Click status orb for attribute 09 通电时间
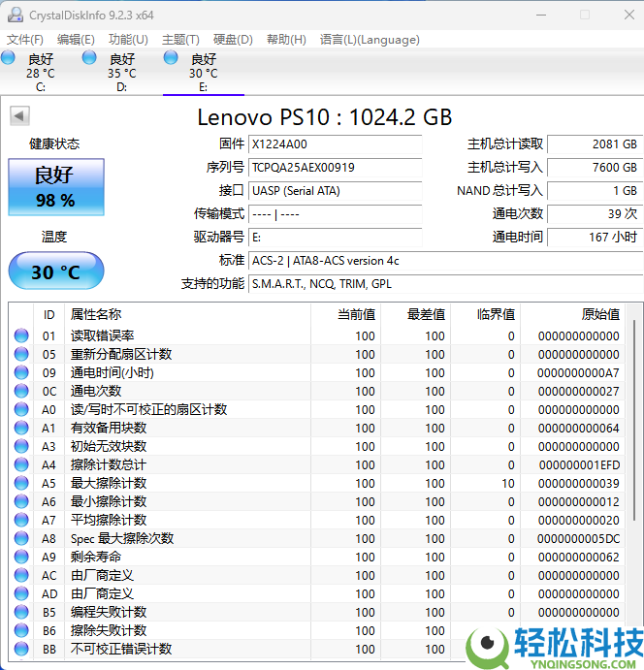Viewport: 644px width, 670px height. point(21,372)
